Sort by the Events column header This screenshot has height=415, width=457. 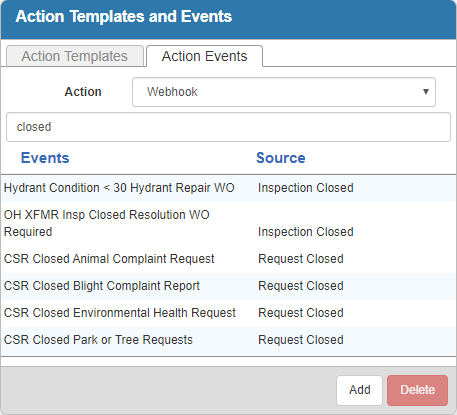[x=45, y=158]
